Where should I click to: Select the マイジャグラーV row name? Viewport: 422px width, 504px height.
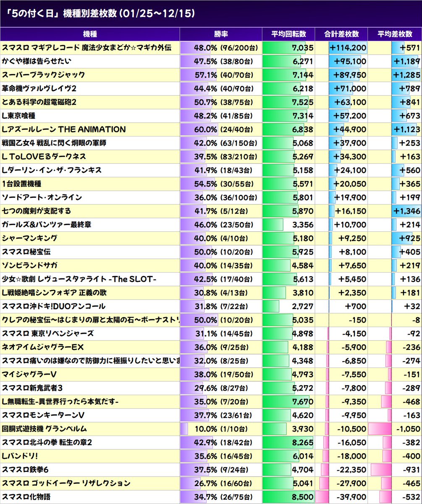tap(29, 375)
